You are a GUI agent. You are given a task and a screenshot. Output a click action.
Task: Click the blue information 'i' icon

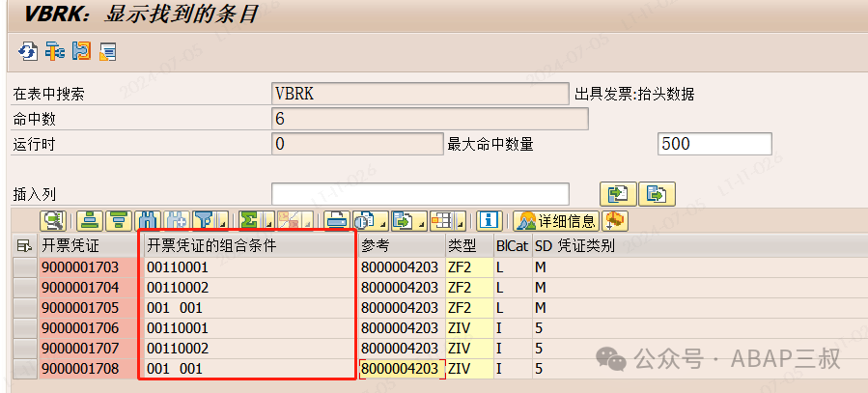click(x=488, y=221)
